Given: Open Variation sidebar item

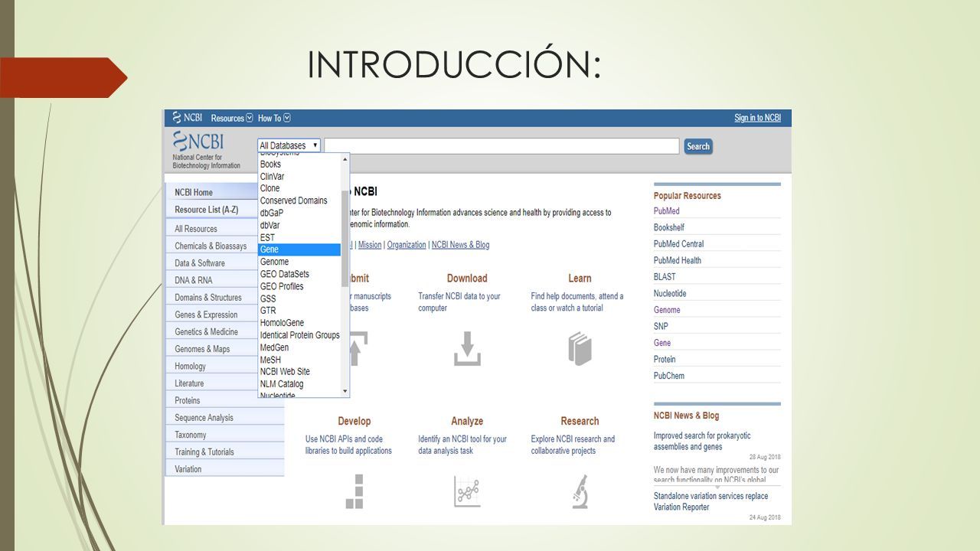Looking at the screenshot, I should click(x=224, y=469).
